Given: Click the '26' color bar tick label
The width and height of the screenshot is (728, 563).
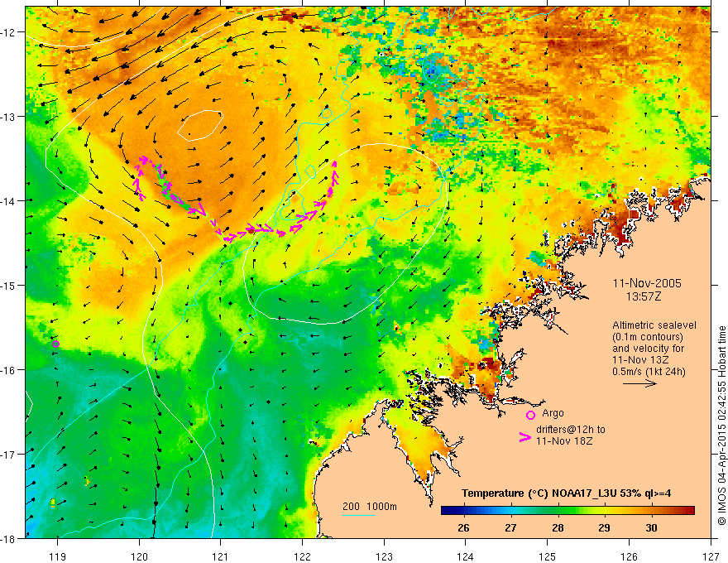Looking at the screenshot, I should click(463, 527).
